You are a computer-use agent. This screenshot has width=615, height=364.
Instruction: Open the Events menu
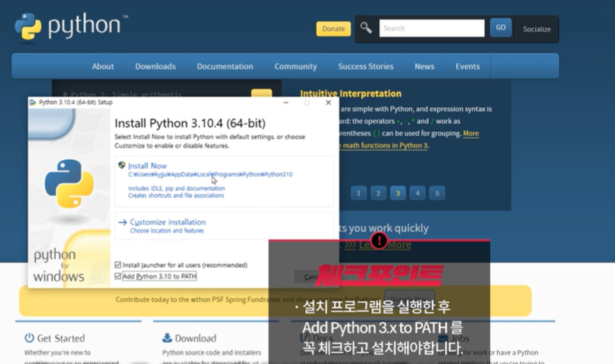(x=467, y=66)
